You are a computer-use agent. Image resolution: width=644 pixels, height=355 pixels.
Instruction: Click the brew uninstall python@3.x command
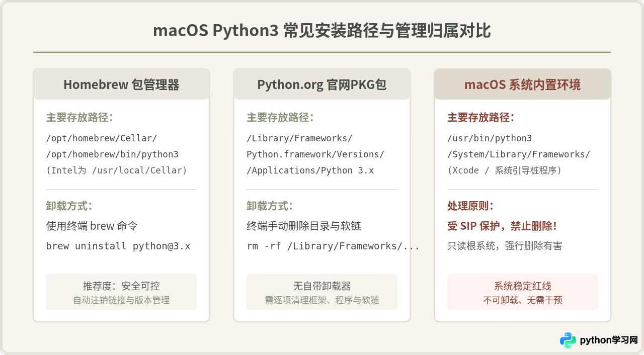[118, 246]
